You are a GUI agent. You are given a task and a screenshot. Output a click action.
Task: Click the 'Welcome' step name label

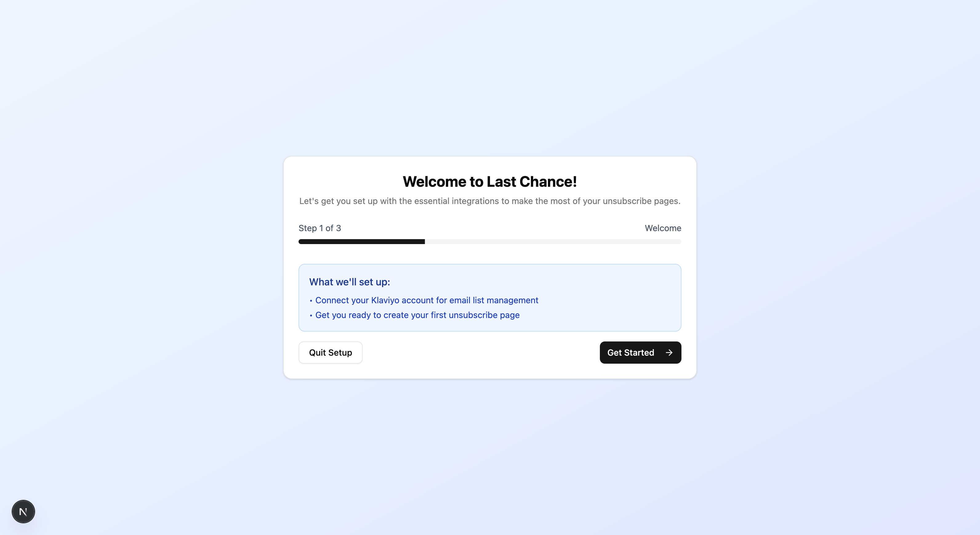pos(663,228)
